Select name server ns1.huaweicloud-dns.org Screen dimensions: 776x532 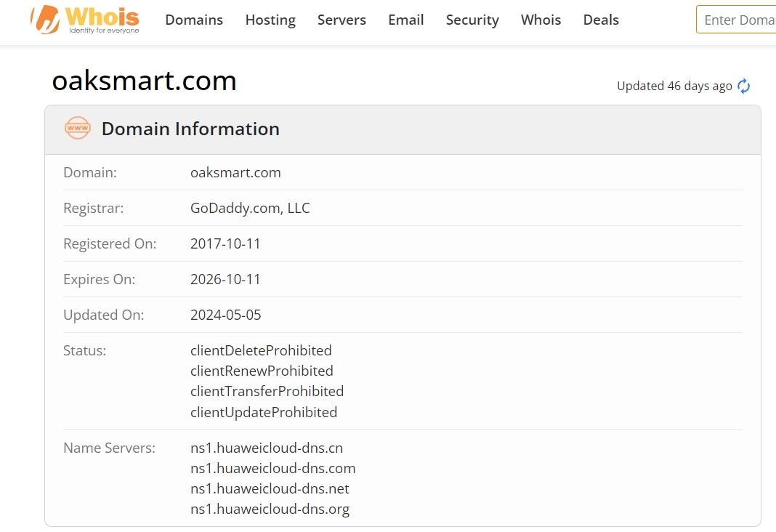click(270, 509)
